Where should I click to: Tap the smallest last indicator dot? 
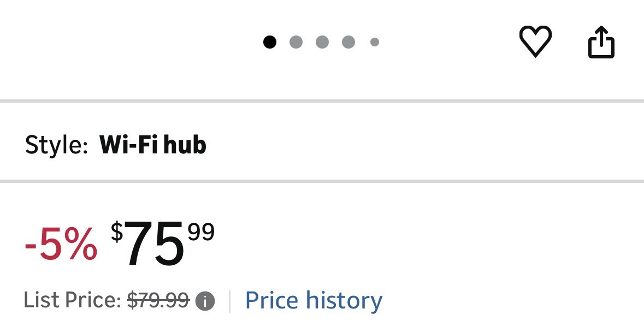375,42
